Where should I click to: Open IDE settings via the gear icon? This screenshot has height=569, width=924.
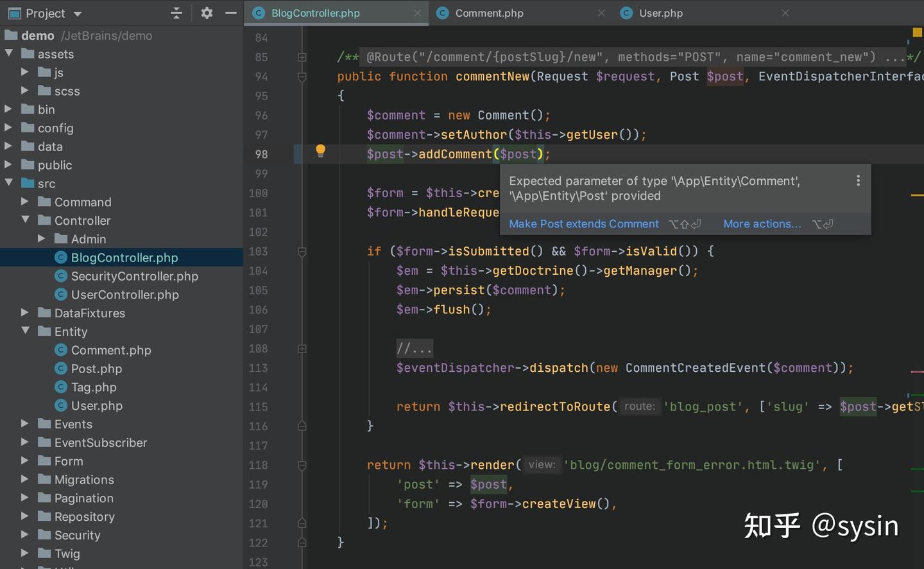(x=207, y=13)
